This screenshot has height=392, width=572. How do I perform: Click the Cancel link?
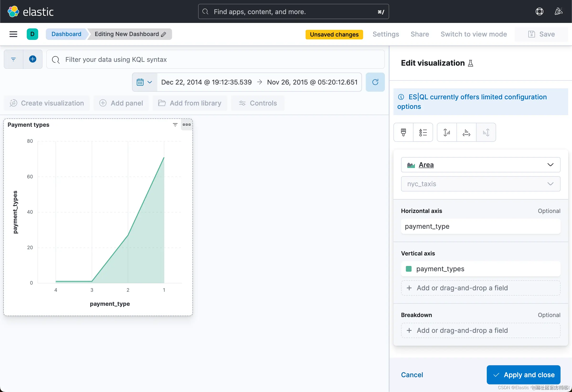click(x=412, y=375)
